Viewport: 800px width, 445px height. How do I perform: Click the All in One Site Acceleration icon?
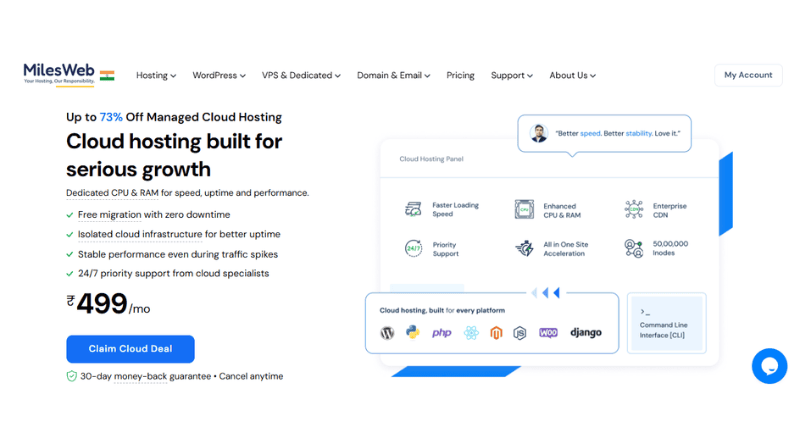[524, 249]
